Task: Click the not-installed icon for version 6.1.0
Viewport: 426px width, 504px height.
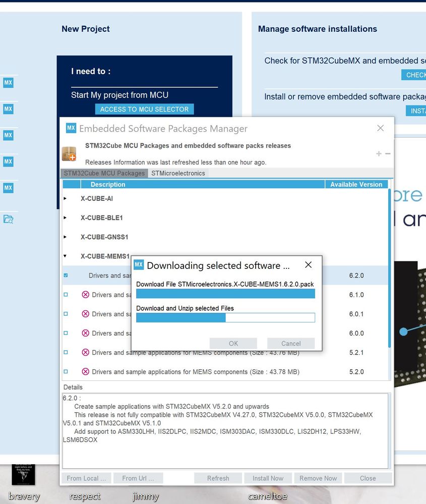Action: coord(86,295)
